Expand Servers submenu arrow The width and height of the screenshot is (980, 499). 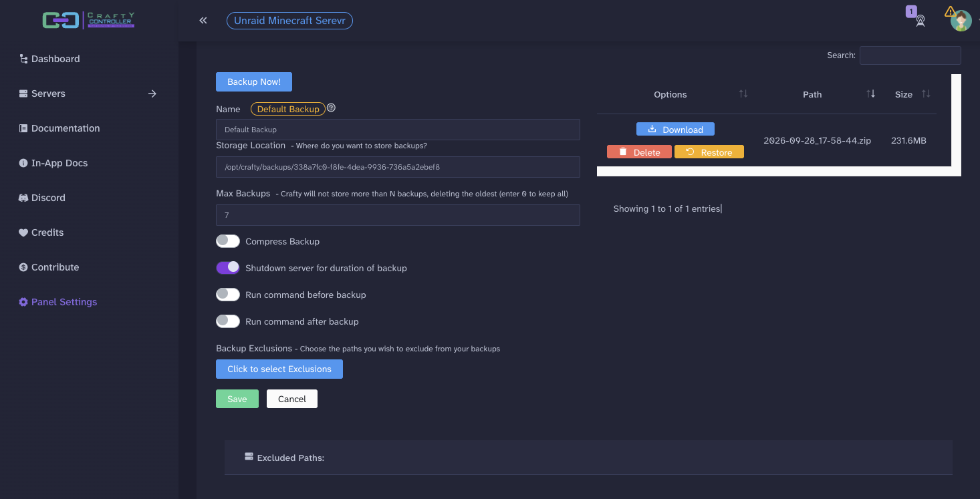pos(152,94)
